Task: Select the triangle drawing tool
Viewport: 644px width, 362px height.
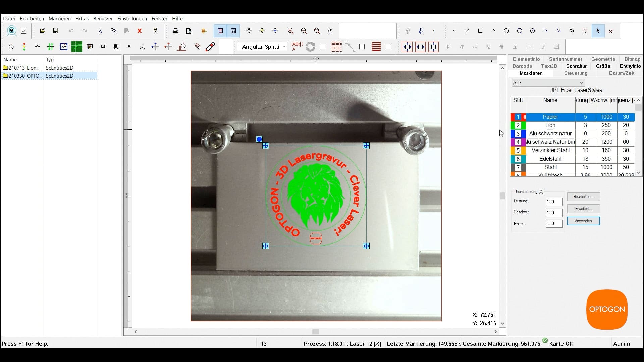Action: pos(493,31)
